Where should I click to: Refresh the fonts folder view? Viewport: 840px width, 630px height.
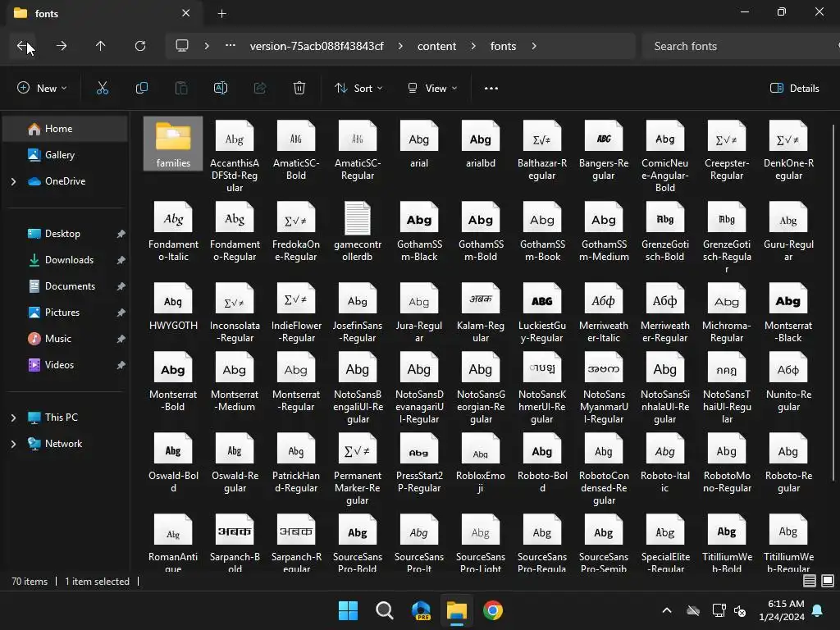pos(139,46)
